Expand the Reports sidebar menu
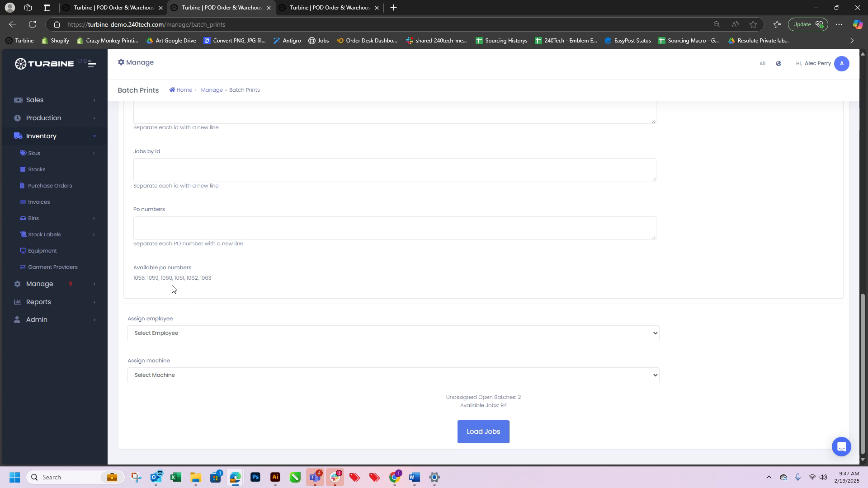Viewport: 868px width, 488px height. point(38,302)
